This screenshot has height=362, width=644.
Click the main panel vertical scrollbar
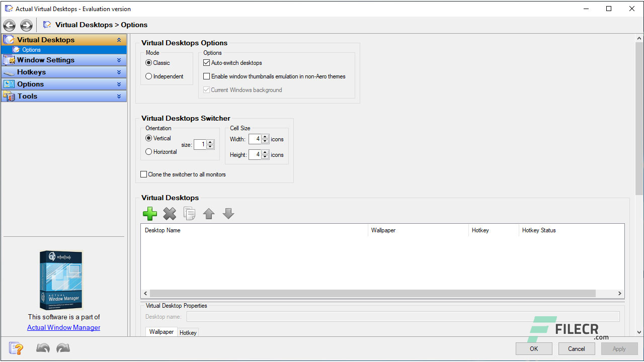639,119
